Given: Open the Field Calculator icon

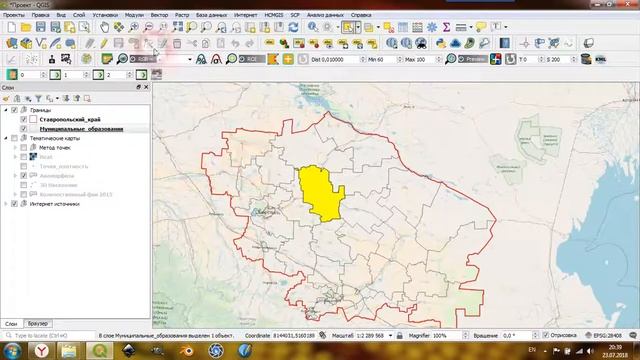Looking at the screenshot, I should [417, 27].
